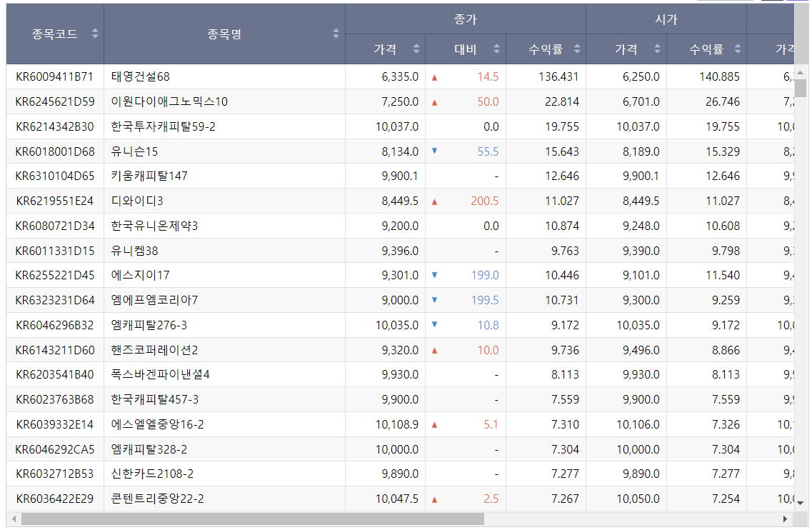Select code KR6039332E14
The image size is (812, 530).
pyautogui.click(x=54, y=424)
